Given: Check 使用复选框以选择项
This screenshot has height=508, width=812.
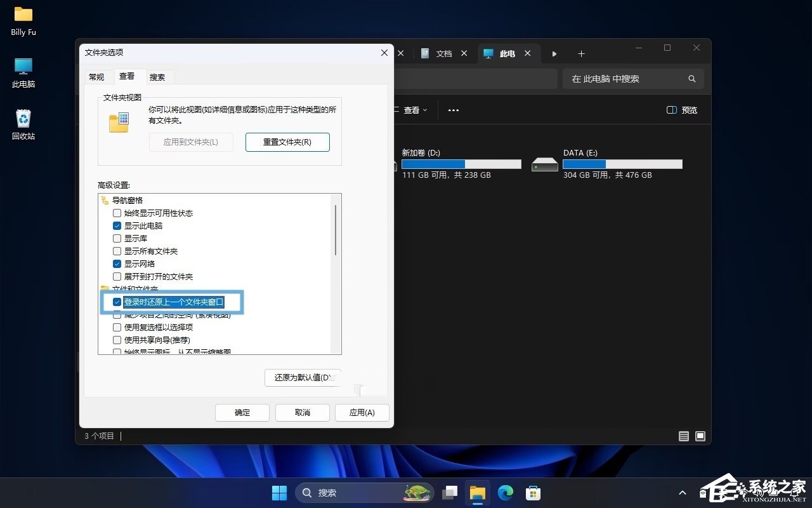Looking at the screenshot, I should coord(117,327).
